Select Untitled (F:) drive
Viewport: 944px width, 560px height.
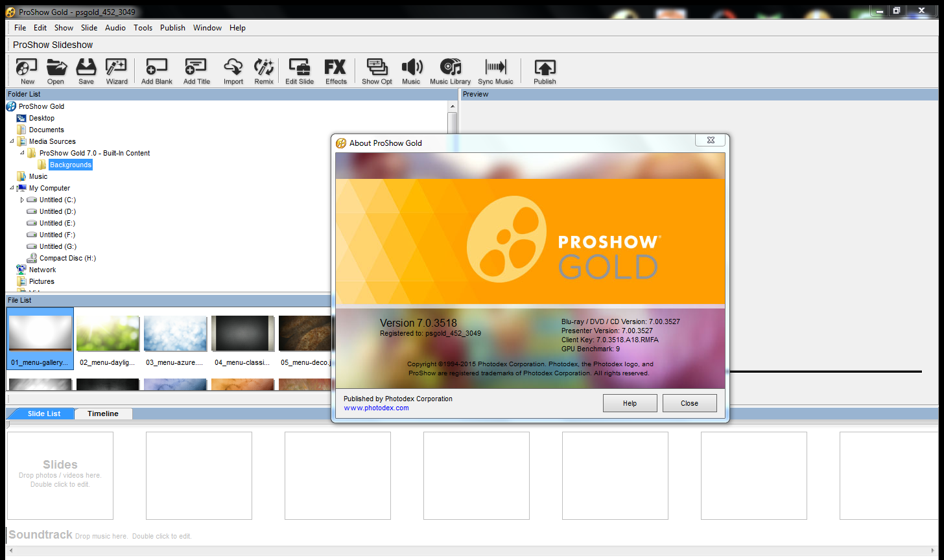point(57,235)
